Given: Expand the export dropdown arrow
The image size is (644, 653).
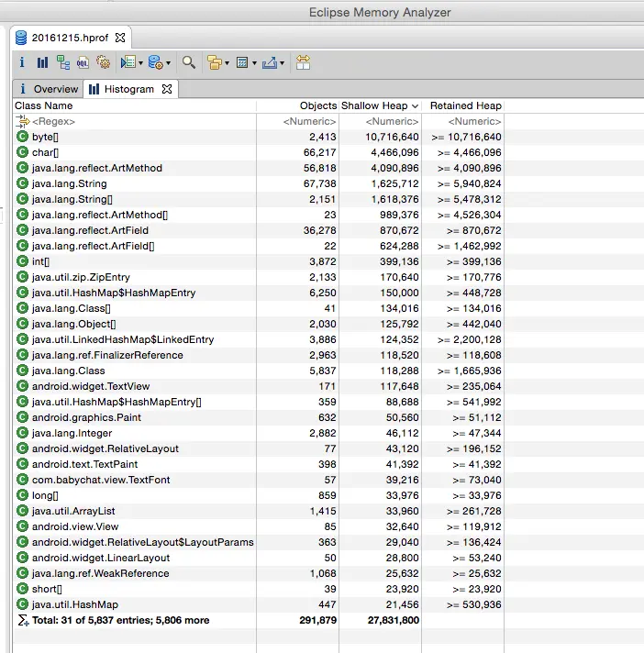Looking at the screenshot, I should tap(282, 63).
